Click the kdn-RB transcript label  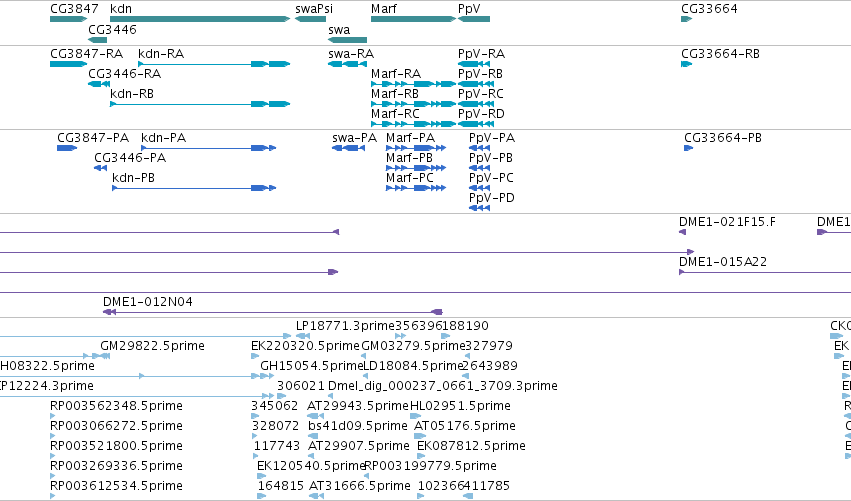coord(132,94)
